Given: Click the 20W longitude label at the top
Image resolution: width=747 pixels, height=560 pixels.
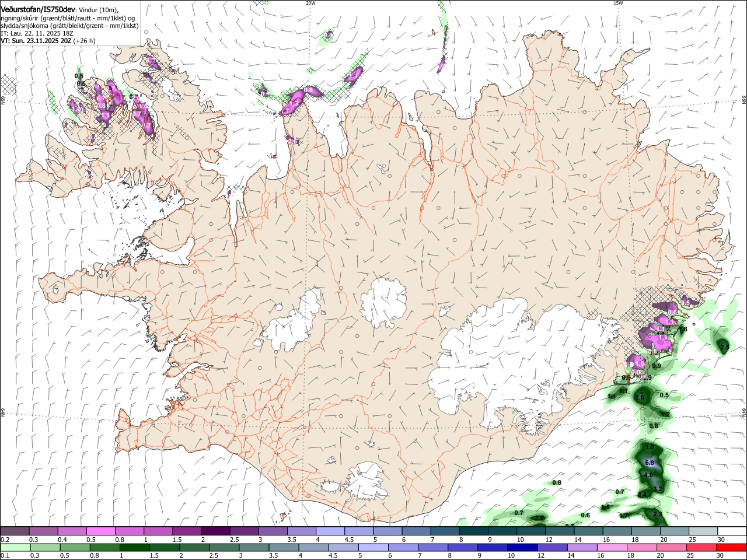Looking at the screenshot, I should click(x=310, y=3).
